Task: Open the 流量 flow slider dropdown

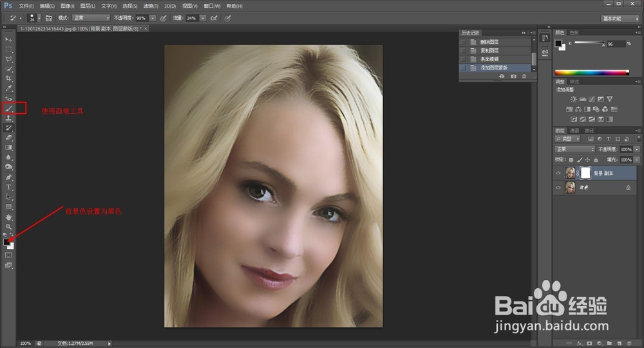Action: (203, 18)
